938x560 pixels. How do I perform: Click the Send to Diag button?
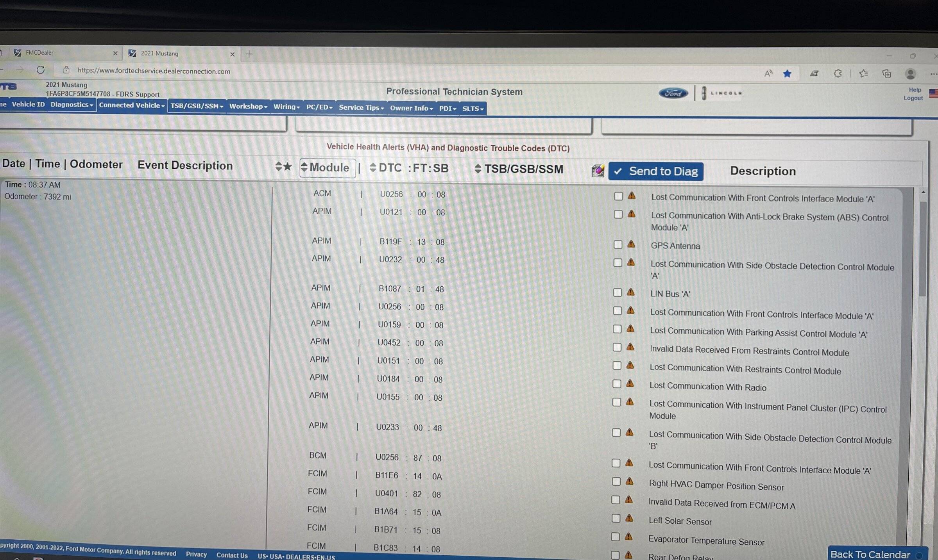[655, 171]
